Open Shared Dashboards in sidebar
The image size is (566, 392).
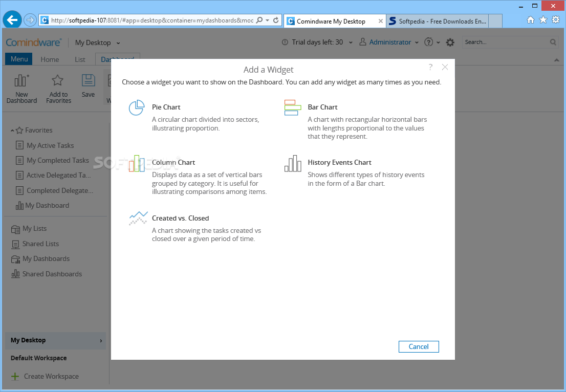pos(52,274)
